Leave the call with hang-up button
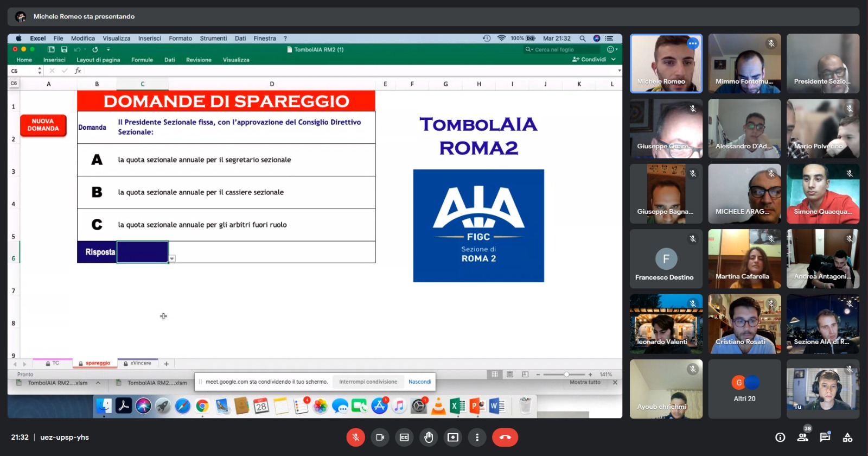 (505, 438)
